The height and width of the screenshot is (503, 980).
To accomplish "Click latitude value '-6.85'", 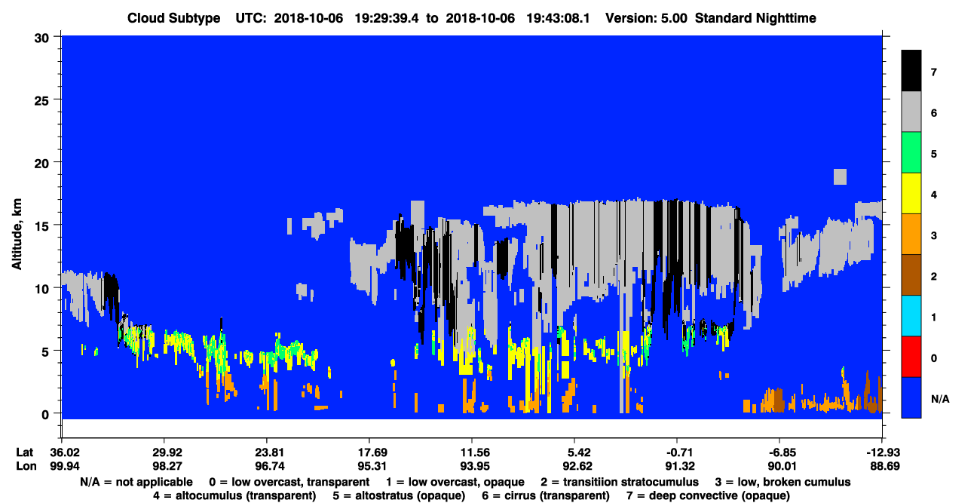I will pyautogui.click(x=779, y=452).
